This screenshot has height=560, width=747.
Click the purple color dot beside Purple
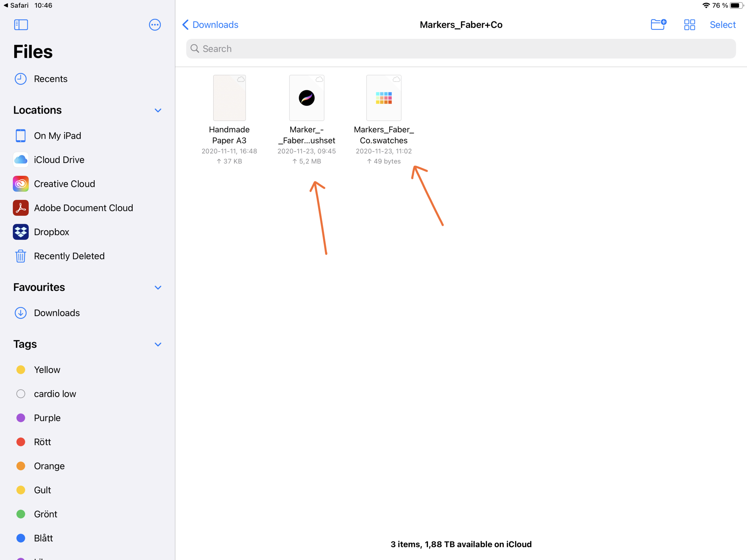(21, 418)
